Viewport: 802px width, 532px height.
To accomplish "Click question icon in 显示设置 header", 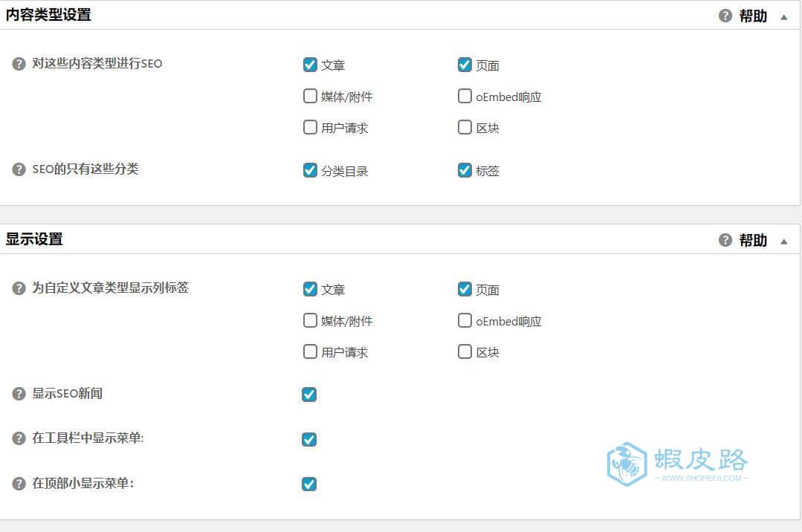I will tap(725, 240).
